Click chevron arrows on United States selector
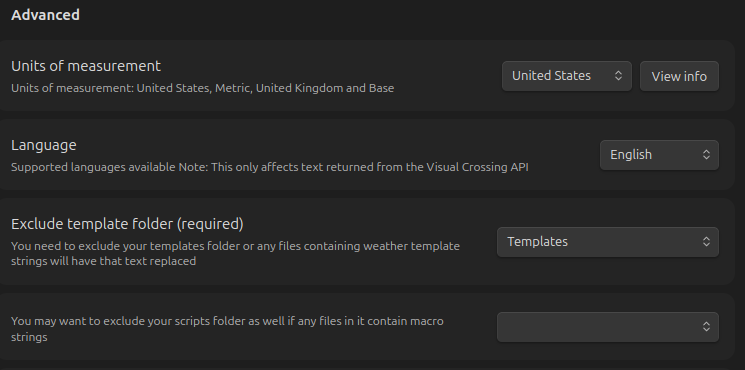This screenshot has width=745, height=370. [618, 76]
